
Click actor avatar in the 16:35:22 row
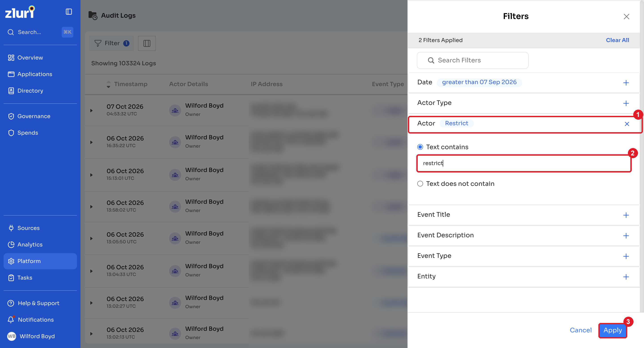click(x=175, y=142)
